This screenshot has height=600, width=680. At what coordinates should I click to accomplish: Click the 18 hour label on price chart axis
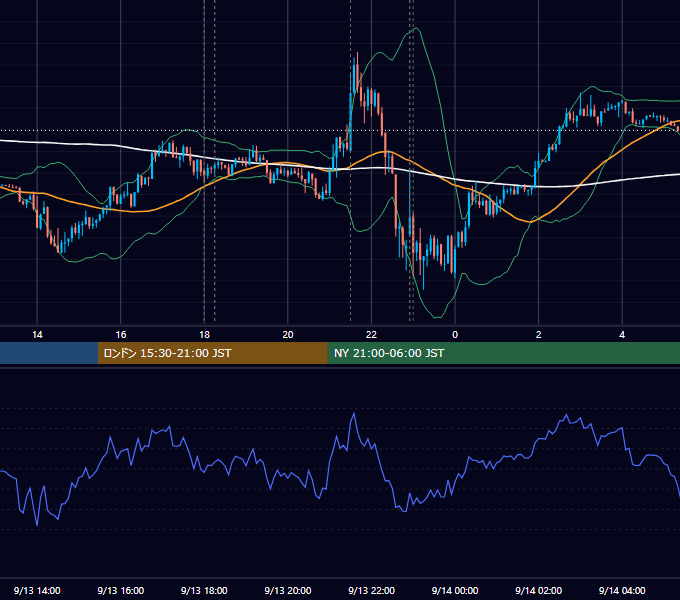[x=204, y=335]
